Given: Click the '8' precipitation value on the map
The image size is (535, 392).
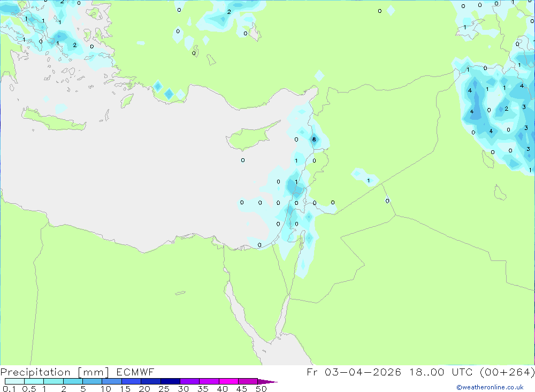Looking at the screenshot, I should pyautogui.click(x=314, y=139).
